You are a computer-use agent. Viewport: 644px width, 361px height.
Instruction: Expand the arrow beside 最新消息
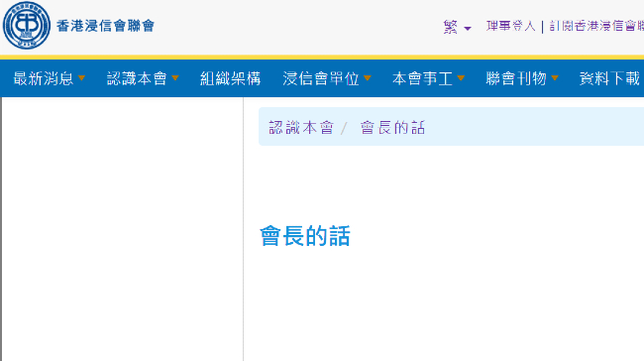(81, 77)
